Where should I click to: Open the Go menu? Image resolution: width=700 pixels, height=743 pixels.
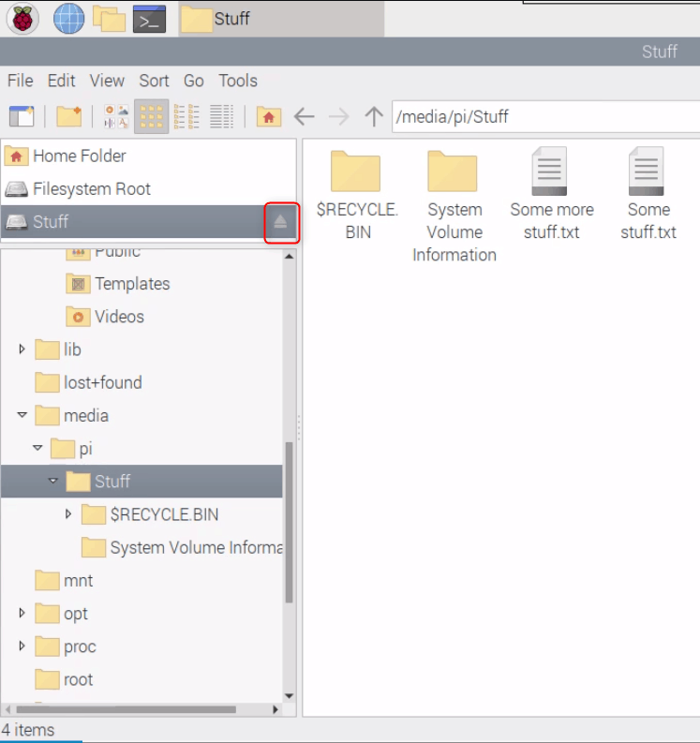(x=194, y=81)
